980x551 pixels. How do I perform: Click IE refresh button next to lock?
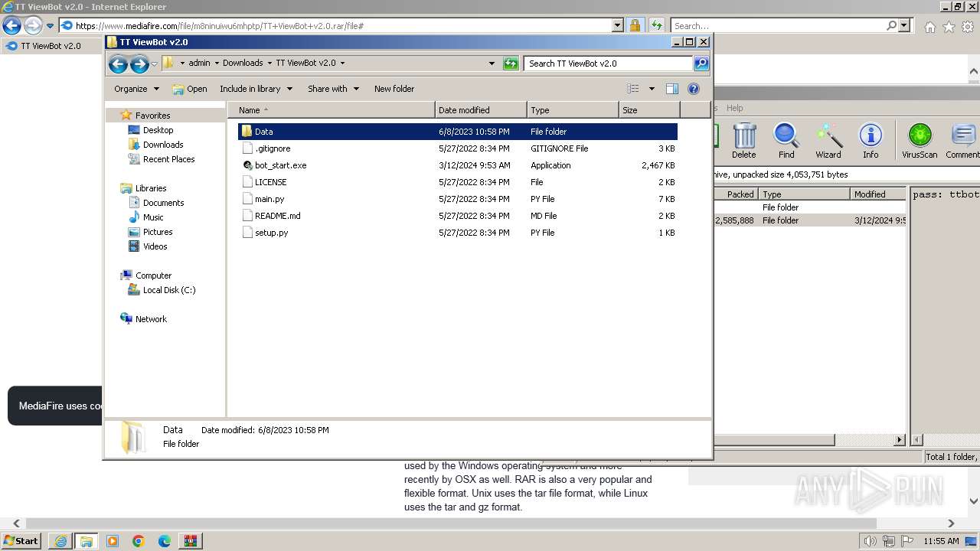[x=657, y=25]
